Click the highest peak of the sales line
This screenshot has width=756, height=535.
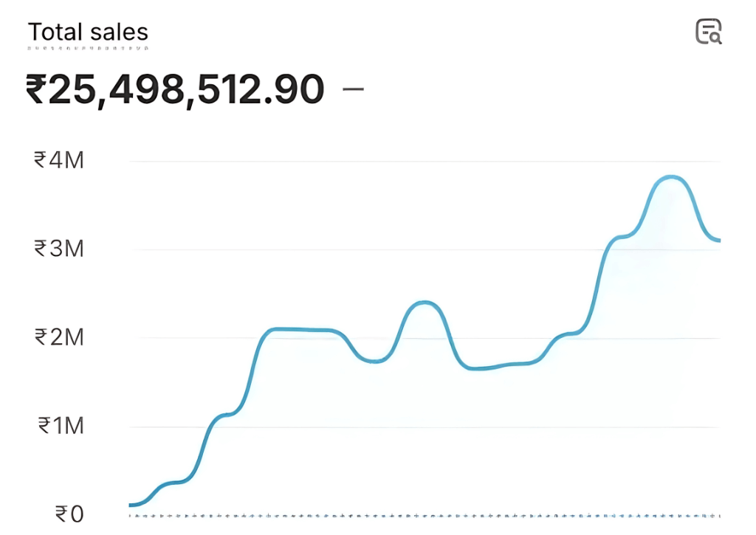(x=670, y=177)
